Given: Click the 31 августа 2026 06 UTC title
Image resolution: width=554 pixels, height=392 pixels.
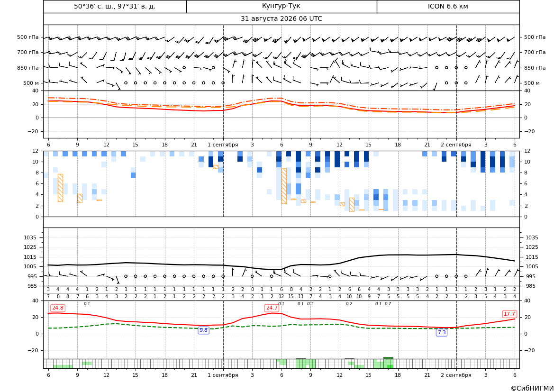Looking at the screenshot, I should coord(281,19).
